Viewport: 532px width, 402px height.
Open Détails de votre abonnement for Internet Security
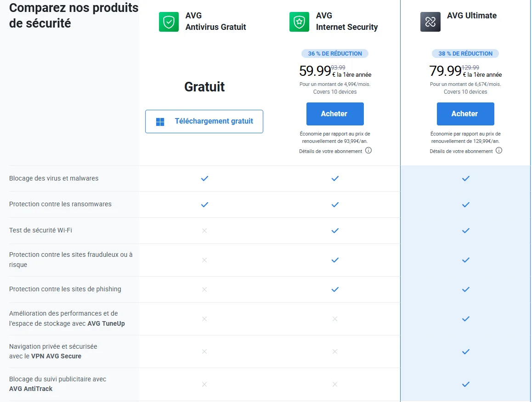point(330,151)
